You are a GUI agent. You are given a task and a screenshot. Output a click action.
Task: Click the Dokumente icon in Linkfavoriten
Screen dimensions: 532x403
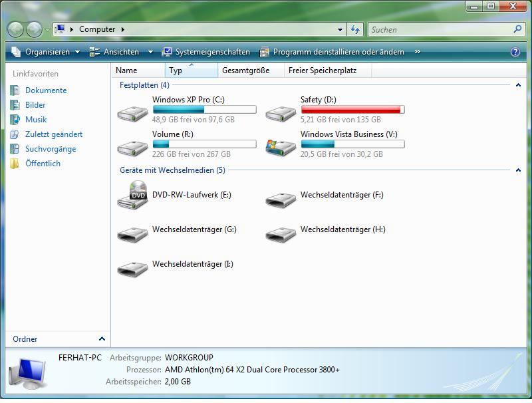[15, 90]
